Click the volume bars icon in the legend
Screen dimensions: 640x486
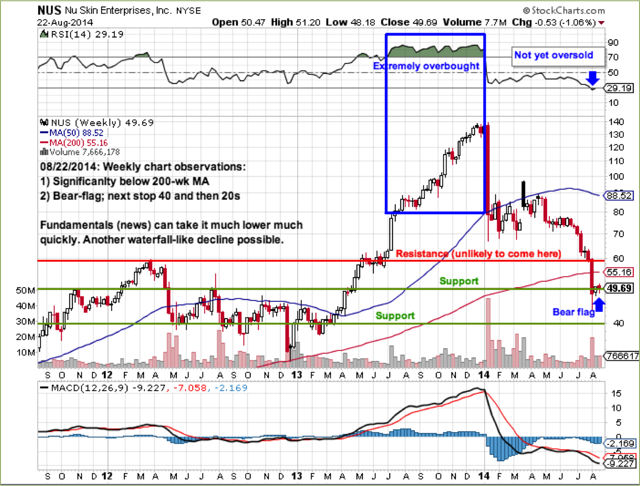pos(44,152)
